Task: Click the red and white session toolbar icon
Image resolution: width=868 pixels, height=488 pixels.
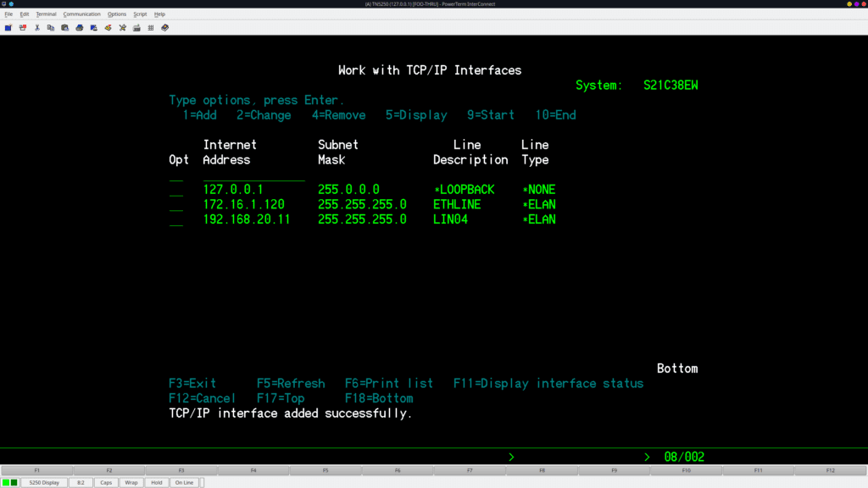Action: 23,28
